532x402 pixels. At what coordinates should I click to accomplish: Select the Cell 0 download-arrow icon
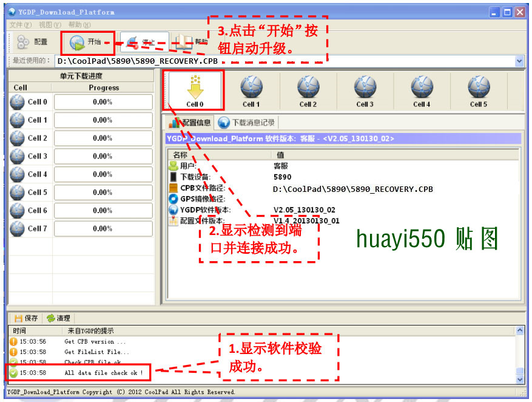click(195, 87)
